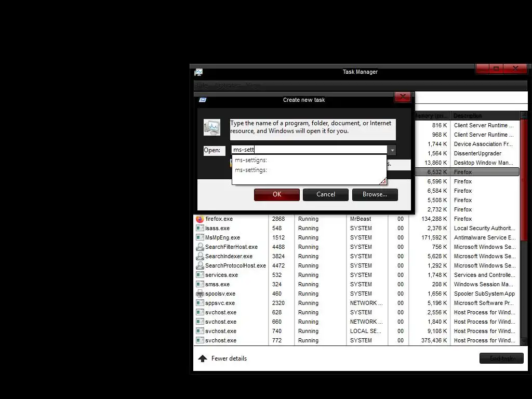Viewport: 532px width, 399px height.
Task: Click the Create new task dialog title icon
Action: 203,100
